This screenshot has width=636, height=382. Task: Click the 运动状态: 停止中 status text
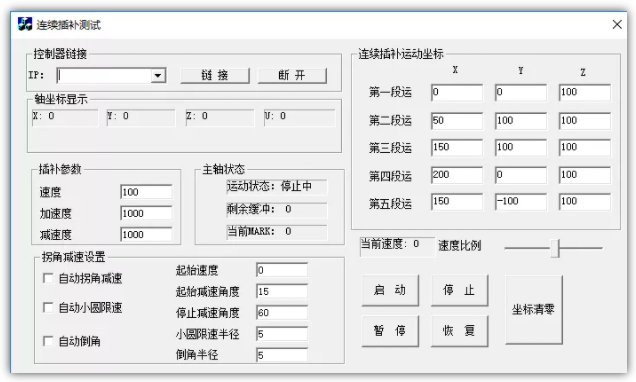pos(277,187)
